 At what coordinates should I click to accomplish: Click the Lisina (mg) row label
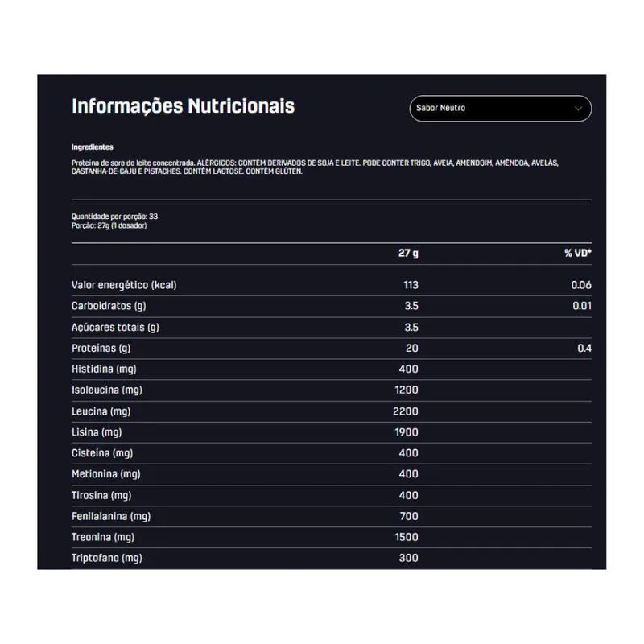(x=97, y=432)
